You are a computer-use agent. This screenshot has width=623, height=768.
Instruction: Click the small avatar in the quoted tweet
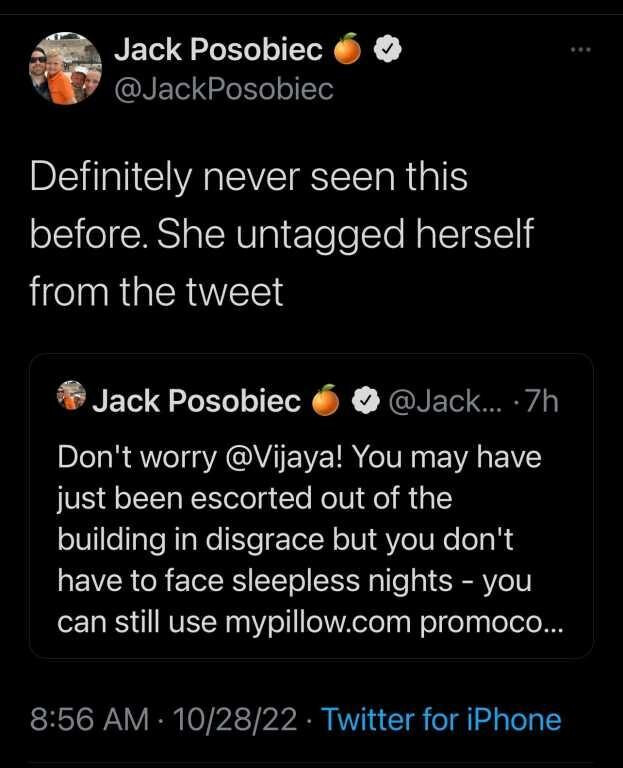pos(71,395)
